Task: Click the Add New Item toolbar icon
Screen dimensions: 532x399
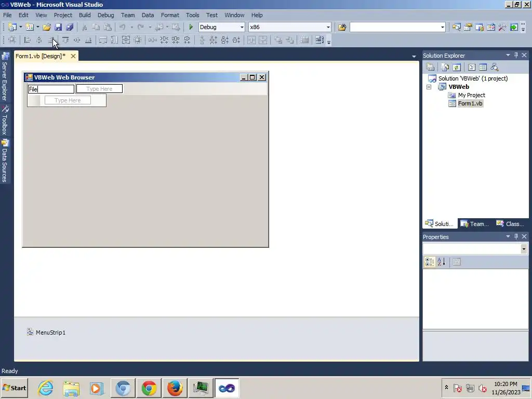Action: 30,27
